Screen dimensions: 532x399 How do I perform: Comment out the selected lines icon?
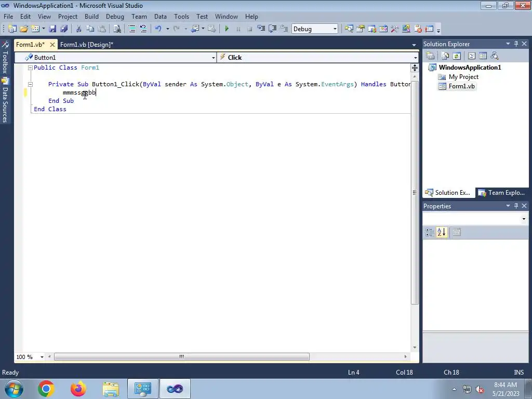[x=131, y=29]
